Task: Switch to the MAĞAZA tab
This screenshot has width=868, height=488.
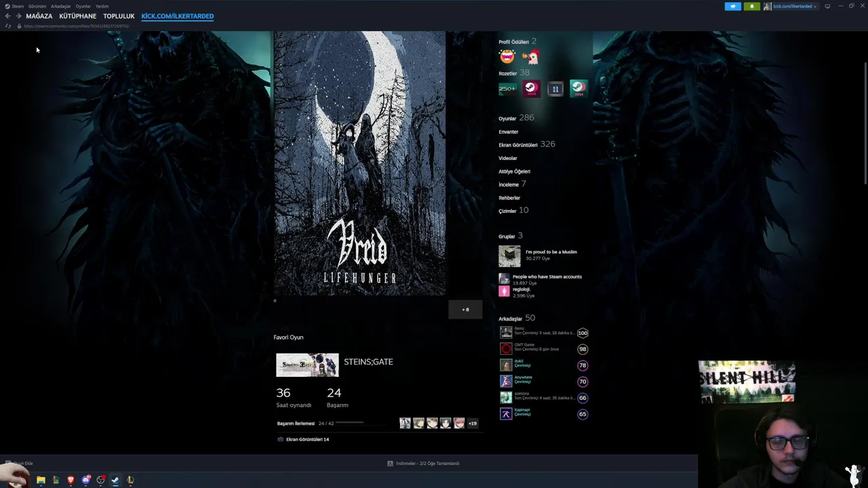Action: pyautogui.click(x=39, y=16)
